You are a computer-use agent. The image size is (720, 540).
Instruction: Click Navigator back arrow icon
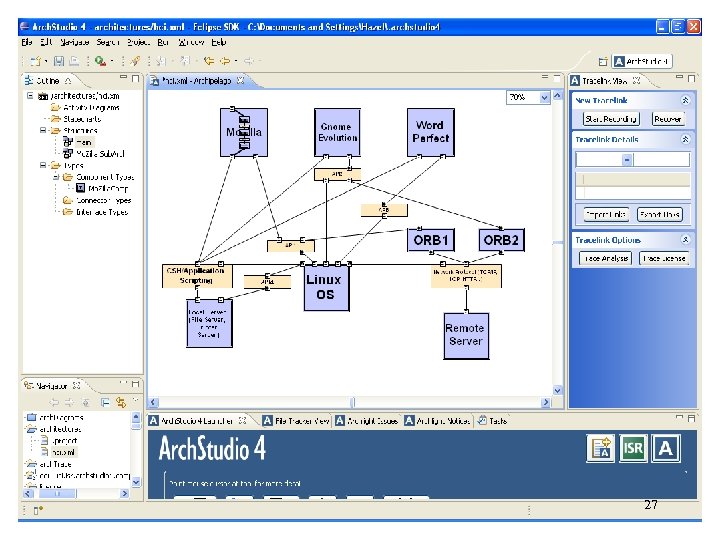click(54, 403)
